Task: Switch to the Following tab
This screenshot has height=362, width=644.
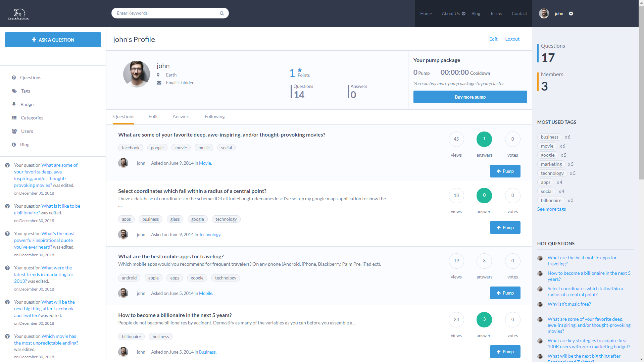Action: coord(215,116)
